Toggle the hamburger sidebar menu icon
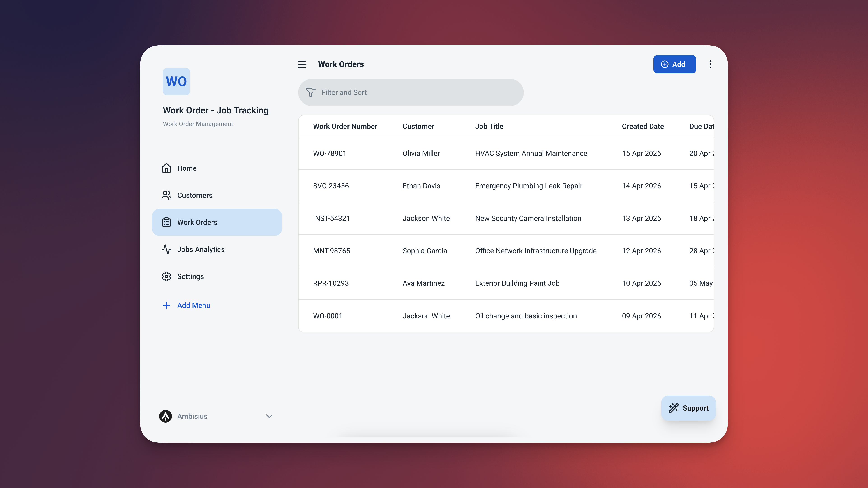Screen dimensions: 868x488 302,64
